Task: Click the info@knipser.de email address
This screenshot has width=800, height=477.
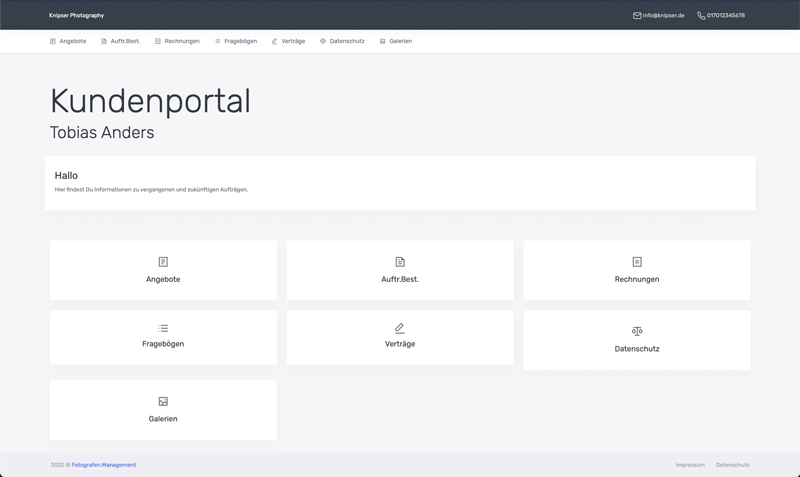Action: pyautogui.click(x=664, y=16)
